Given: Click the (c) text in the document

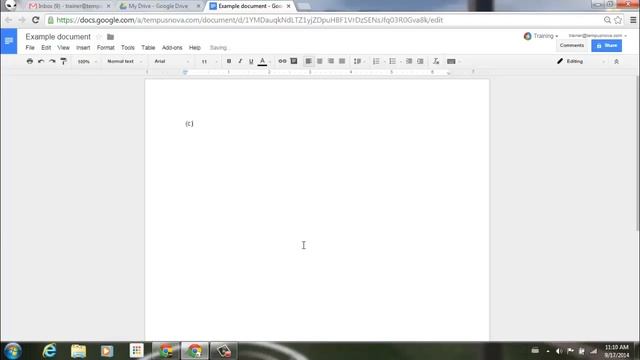Looking at the screenshot, I should (189, 123).
